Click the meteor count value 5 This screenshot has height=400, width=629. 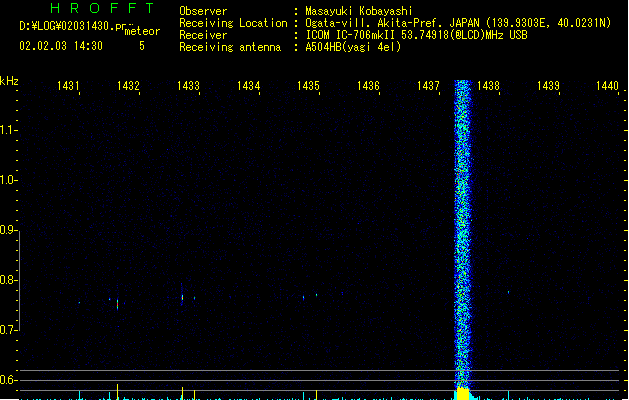[142, 46]
